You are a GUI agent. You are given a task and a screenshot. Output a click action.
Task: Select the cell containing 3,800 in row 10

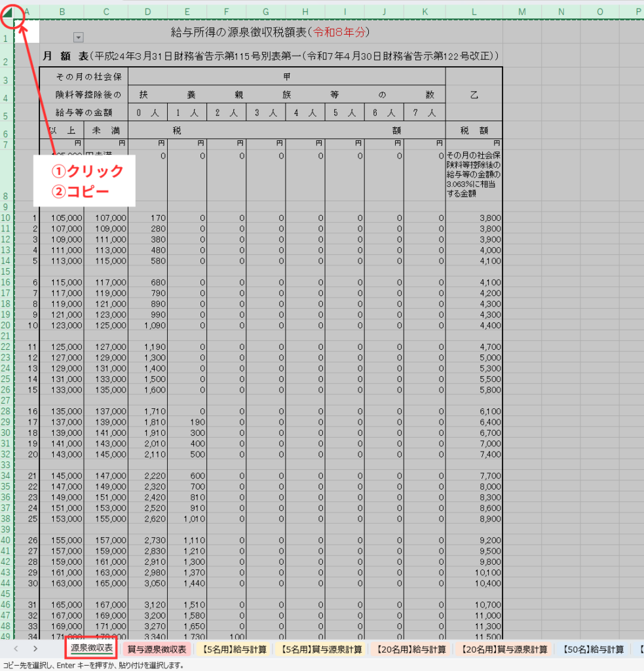474,218
